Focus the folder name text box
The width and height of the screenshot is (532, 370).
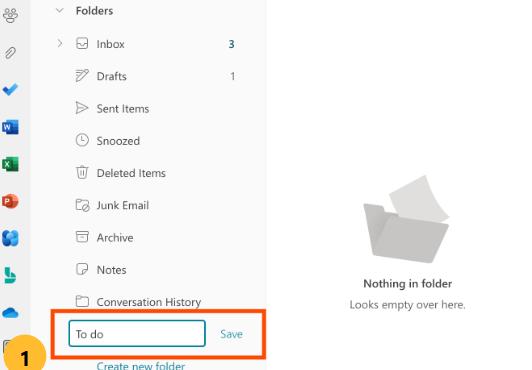(137, 333)
